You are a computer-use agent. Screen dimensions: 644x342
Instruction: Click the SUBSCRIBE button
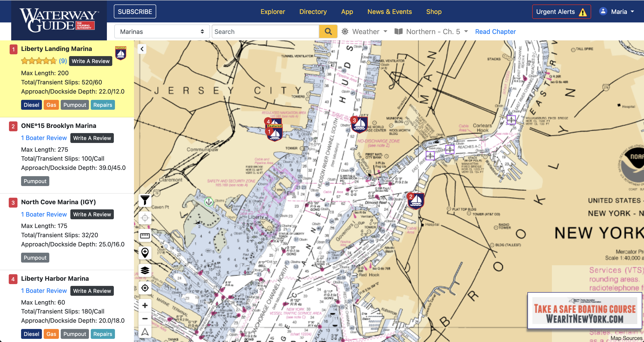pyautogui.click(x=135, y=11)
